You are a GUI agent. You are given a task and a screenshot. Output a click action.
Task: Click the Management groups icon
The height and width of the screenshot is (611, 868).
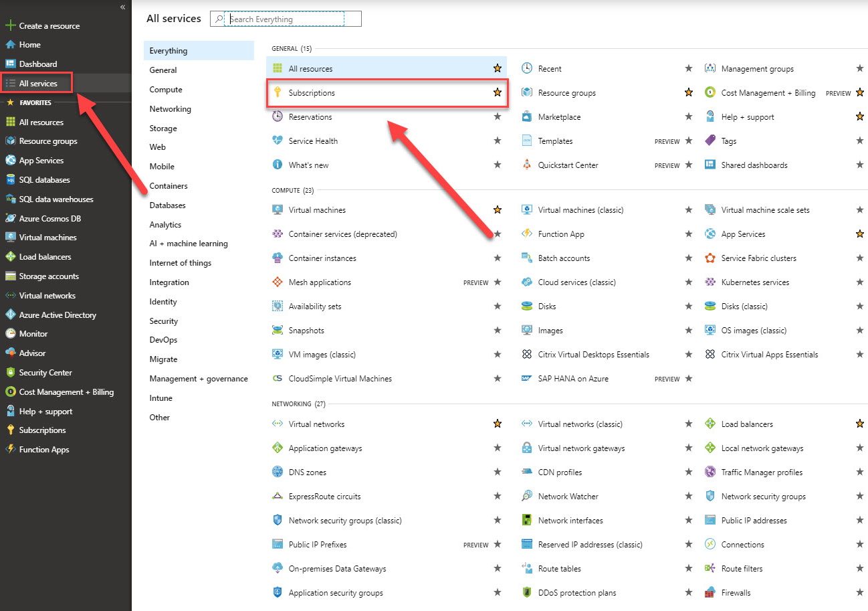710,68
